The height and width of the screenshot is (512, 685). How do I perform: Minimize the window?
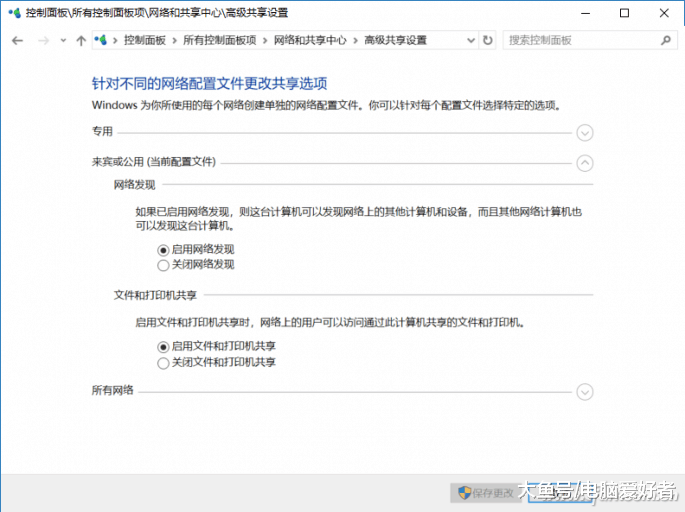click(585, 13)
